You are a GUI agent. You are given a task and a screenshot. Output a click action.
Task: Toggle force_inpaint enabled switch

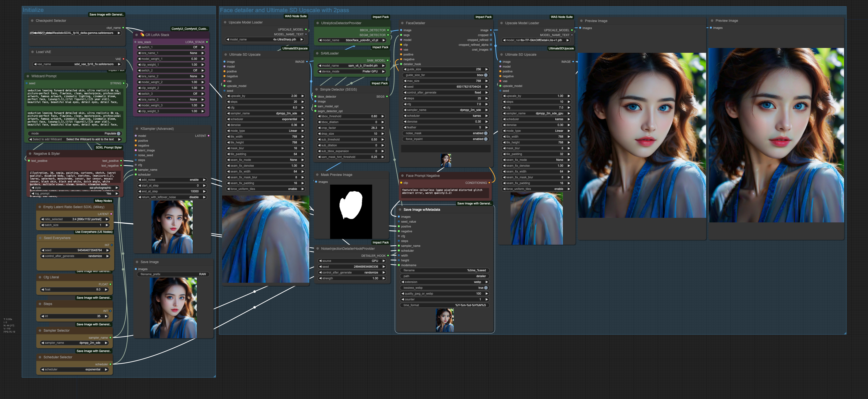[x=486, y=139]
